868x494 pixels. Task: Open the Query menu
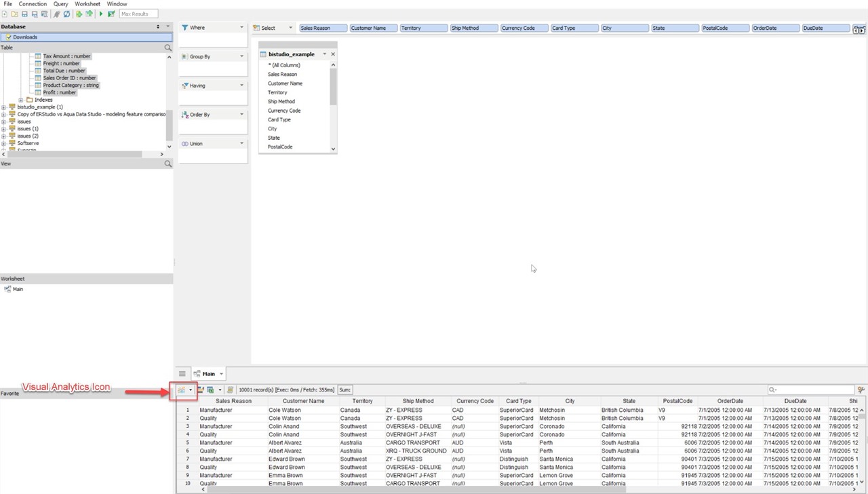[x=61, y=4]
